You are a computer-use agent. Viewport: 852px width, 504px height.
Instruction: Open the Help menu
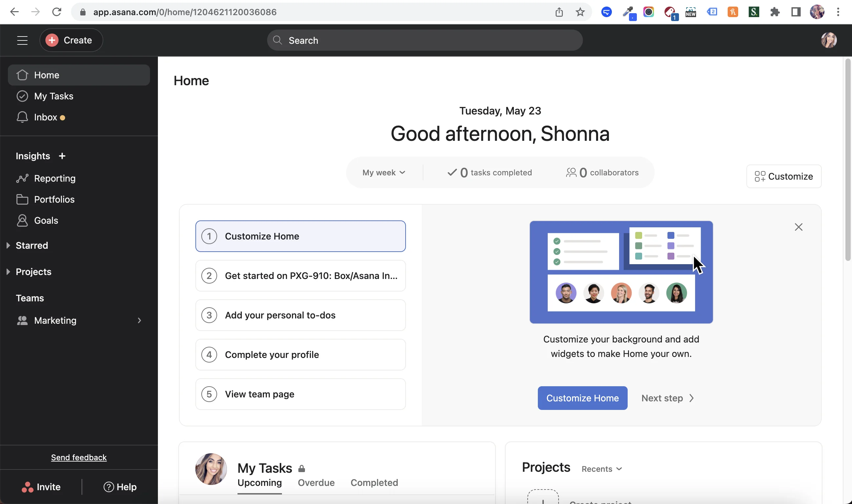coord(120,487)
